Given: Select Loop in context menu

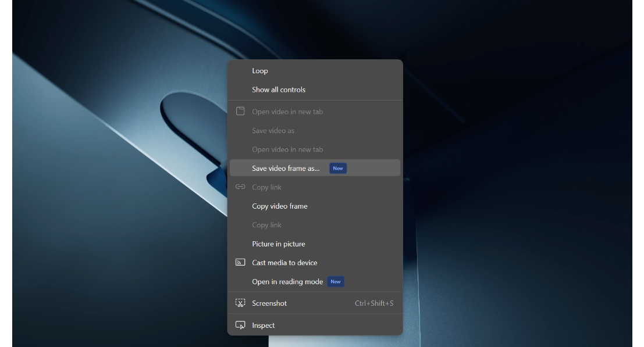Looking at the screenshot, I should [315, 70].
